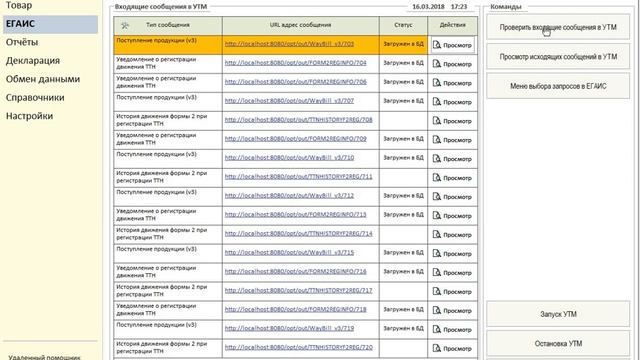
Task: Select Уведомление о регистрации движения ТТН cell in the 709 row
Action: click(x=168, y=140)
